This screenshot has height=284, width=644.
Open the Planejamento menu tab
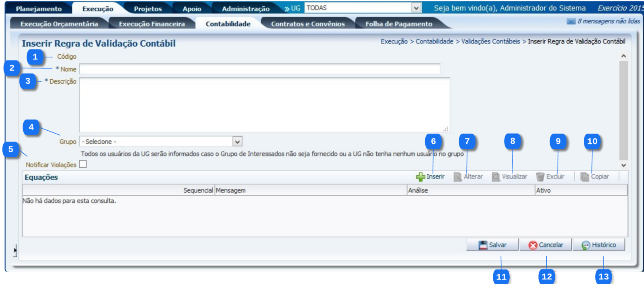click(39, 9)
